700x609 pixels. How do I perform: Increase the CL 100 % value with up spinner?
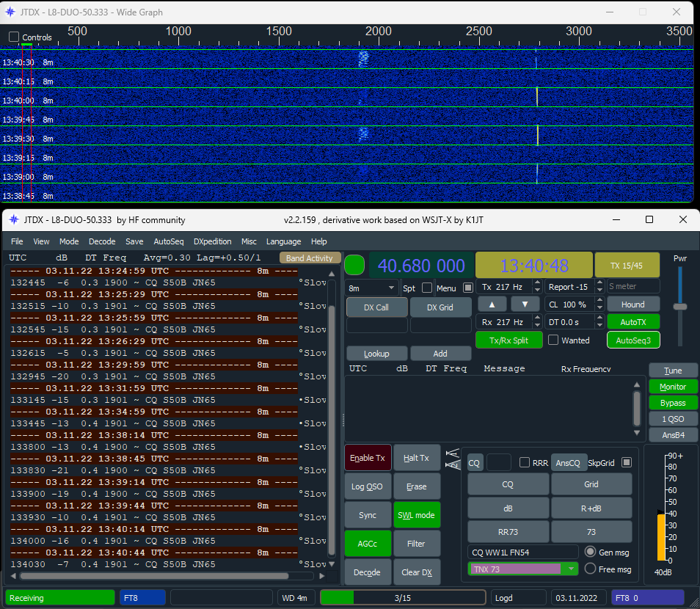(x=600, y=301)
